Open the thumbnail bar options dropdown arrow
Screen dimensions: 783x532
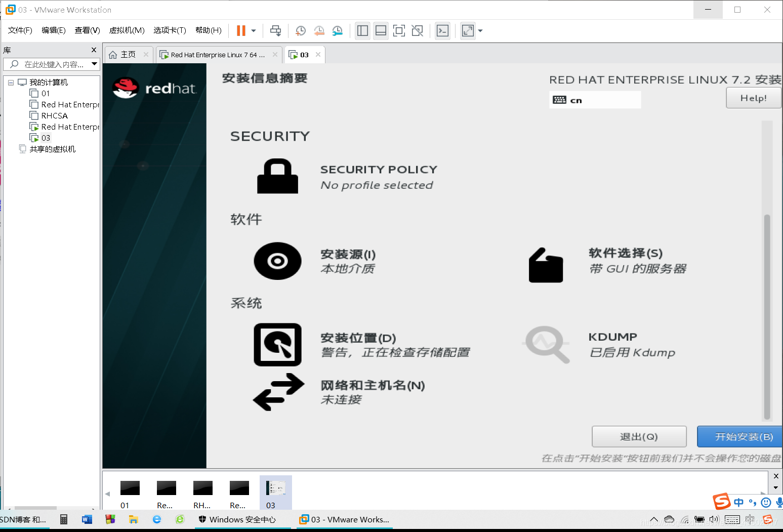(776, 487)
